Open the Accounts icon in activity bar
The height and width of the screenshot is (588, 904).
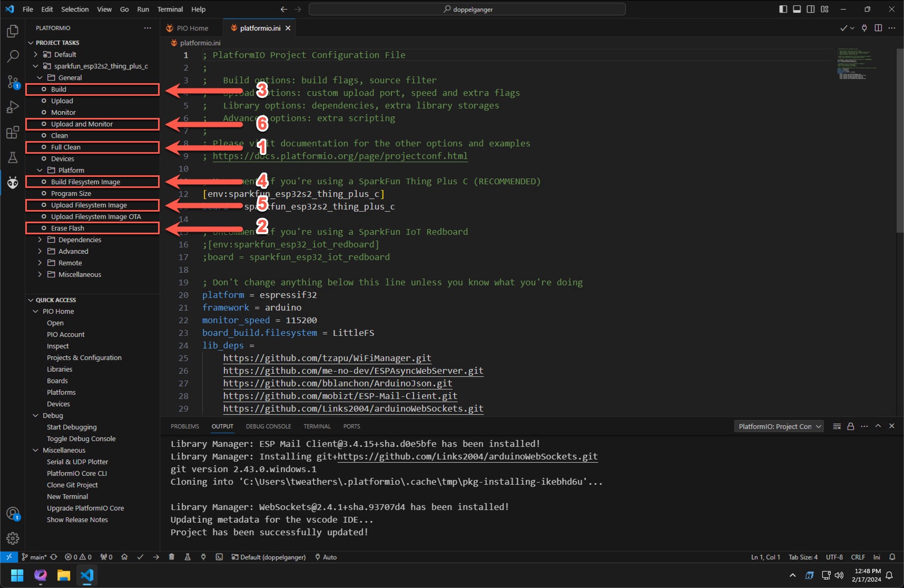click(13, 513)
